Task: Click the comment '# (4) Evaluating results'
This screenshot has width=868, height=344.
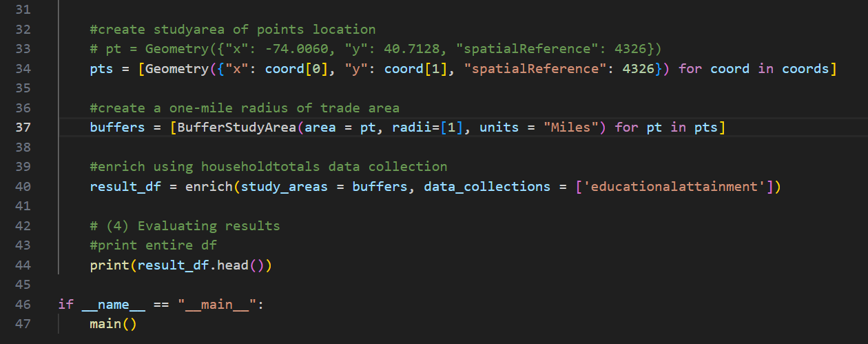Action: click(185, 226)
